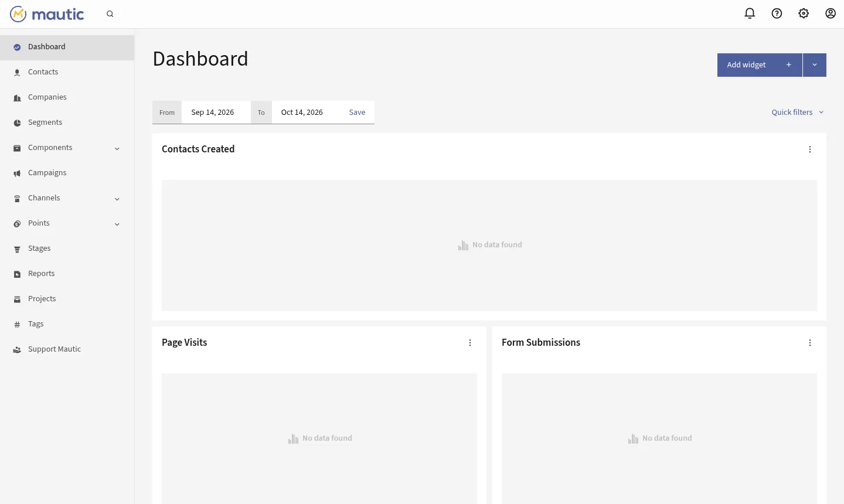The width and height of the screenshot is (844, 504).
Task: Click the Segments pie chart icon
Action: click(x=17, y=123)
